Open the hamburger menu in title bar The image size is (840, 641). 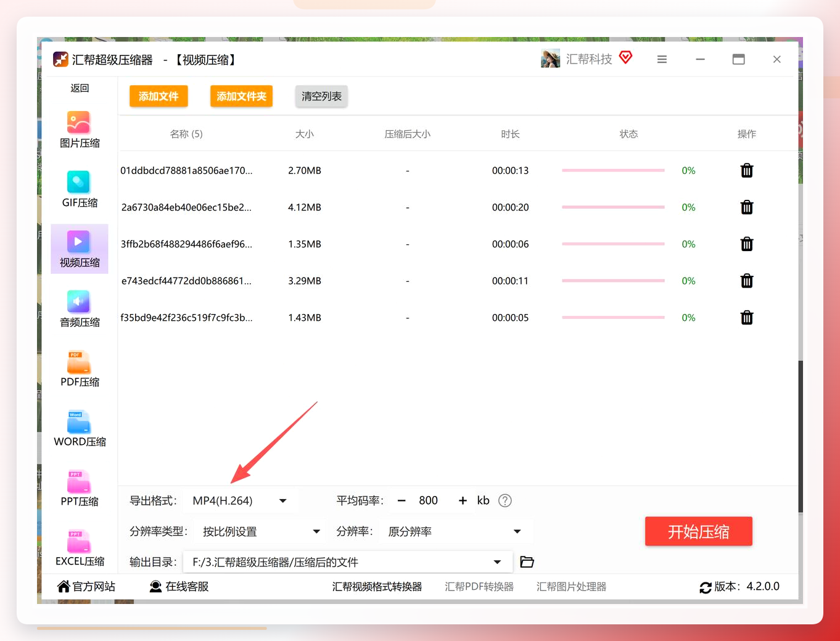[x=662, y=59]
